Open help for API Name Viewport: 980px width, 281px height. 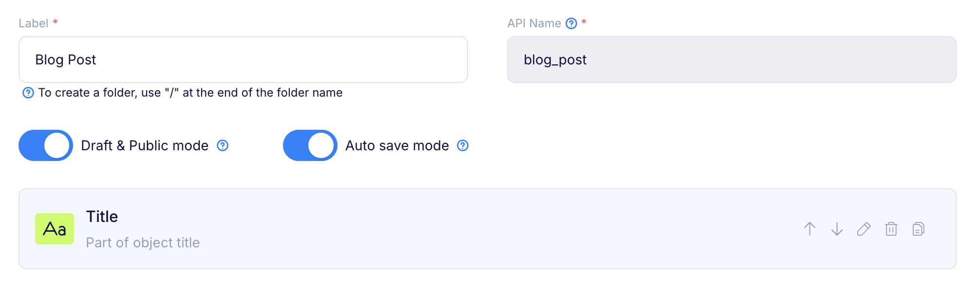coord(571,23)
